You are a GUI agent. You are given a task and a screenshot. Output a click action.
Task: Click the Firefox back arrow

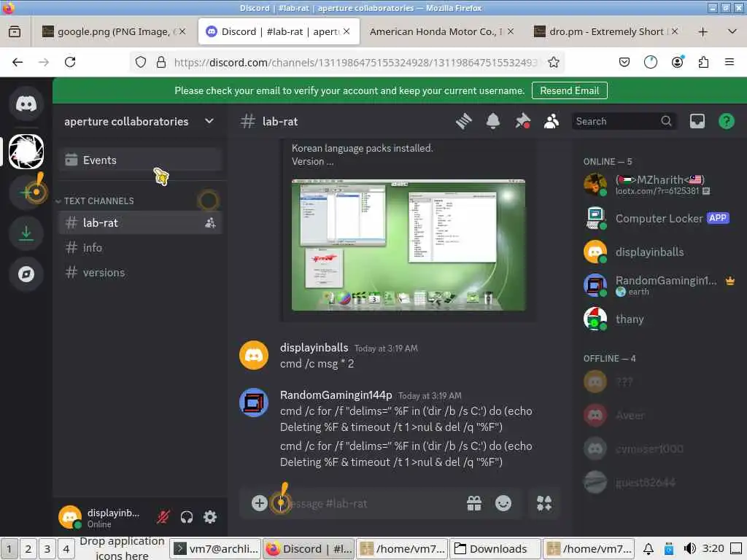click(x=18, y=63)
